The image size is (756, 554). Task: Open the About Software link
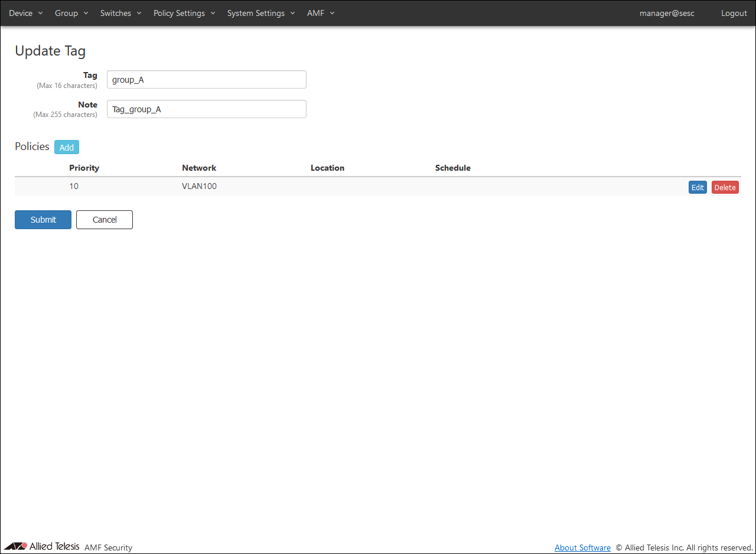click(x=582, y=548)
